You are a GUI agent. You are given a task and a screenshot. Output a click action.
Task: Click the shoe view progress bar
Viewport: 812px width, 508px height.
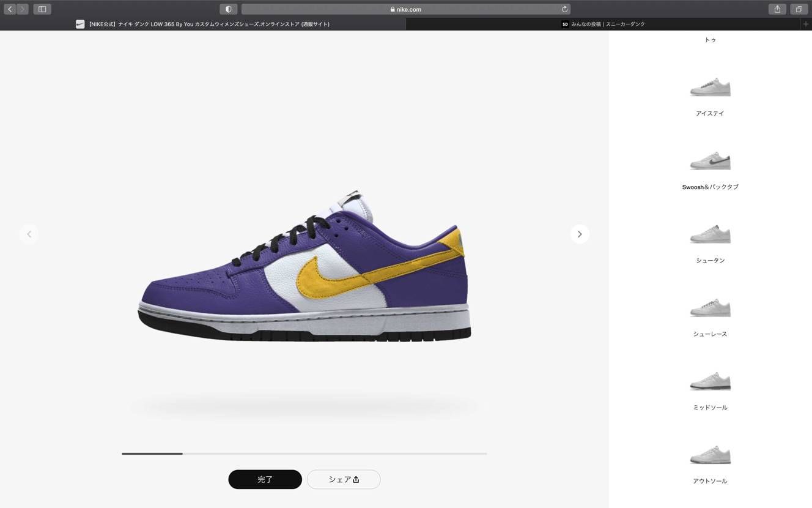click(304, 454)
